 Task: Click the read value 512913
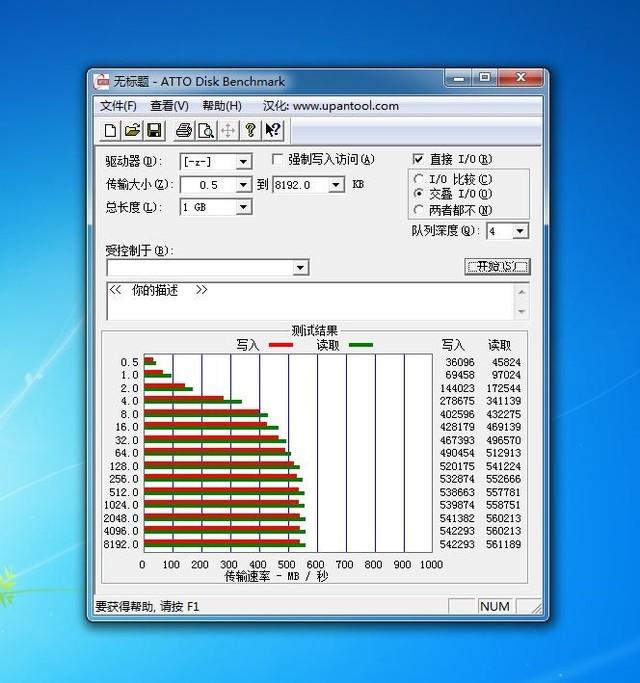pos(503,453)
